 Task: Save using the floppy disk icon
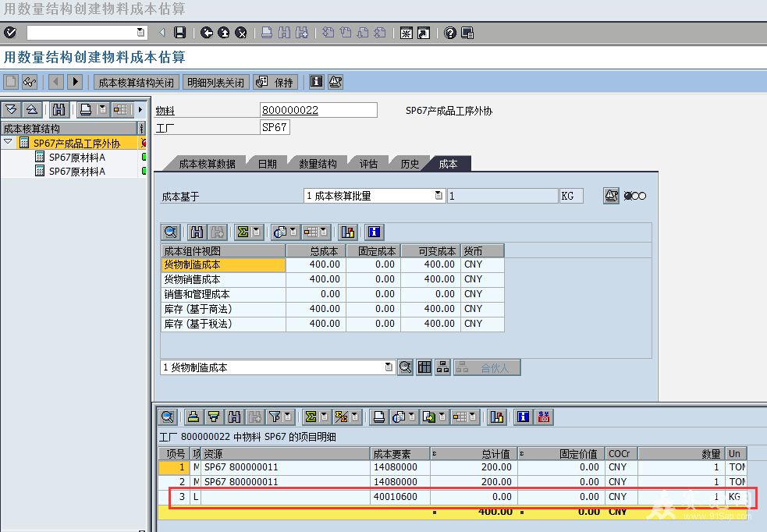(x=180, y=33)
